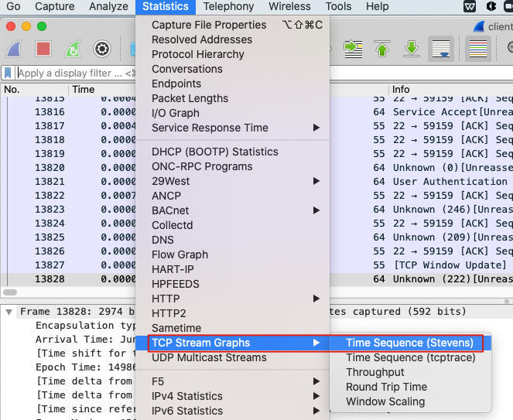Click the go to packet icon
Viewport: 513px width, 420px height.
coord(354,49)
